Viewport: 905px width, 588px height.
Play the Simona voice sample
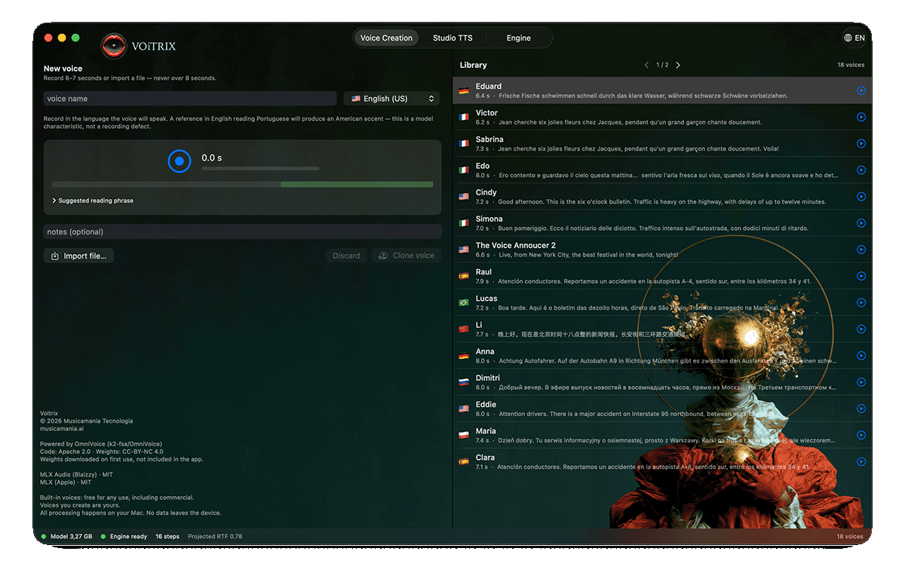click(861, 223)
